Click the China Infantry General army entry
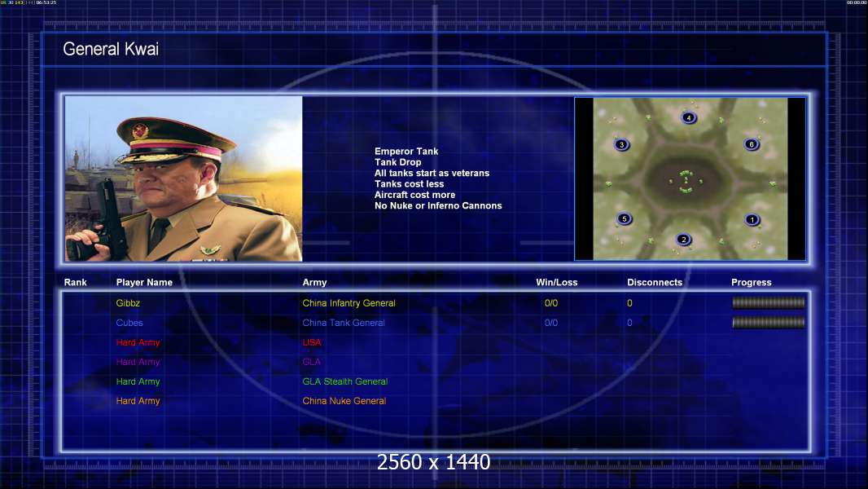Image resolution: width=868 pixels, height=489 pixels. click(x=349, y=303)
